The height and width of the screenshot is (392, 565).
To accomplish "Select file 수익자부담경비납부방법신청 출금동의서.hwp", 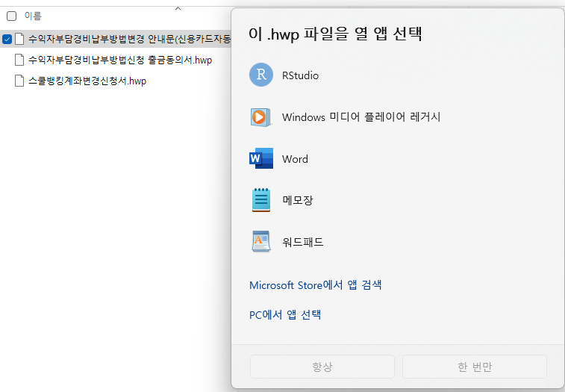I will click(x=120, y=60).
